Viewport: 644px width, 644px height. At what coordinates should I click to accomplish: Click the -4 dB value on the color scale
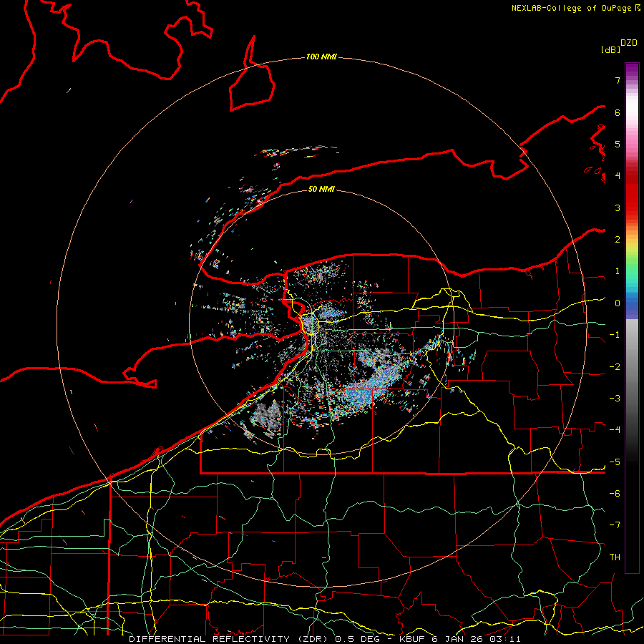615,430
